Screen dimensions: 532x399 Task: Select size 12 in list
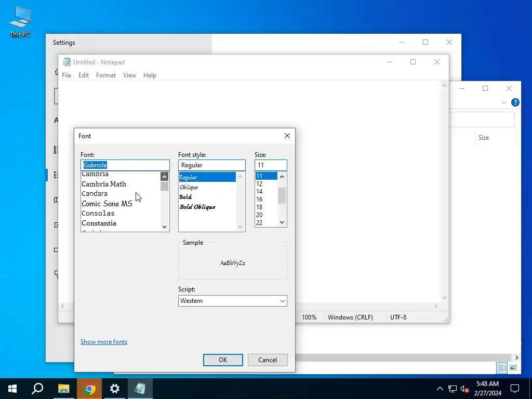tap(267, 183)
